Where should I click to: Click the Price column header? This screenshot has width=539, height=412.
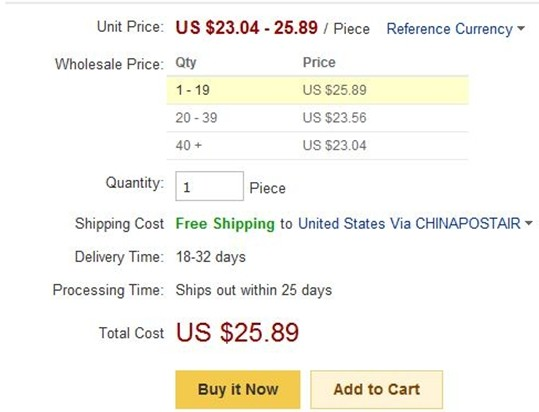point(319,62)
